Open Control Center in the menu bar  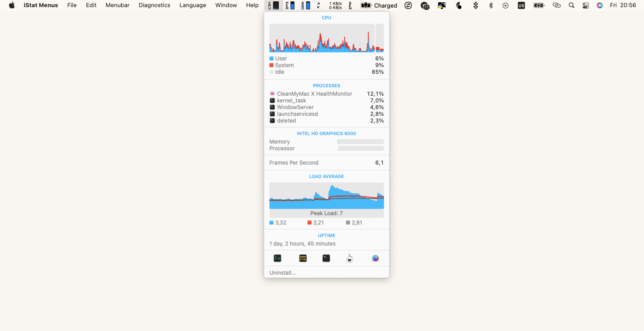tap(585, 5)
